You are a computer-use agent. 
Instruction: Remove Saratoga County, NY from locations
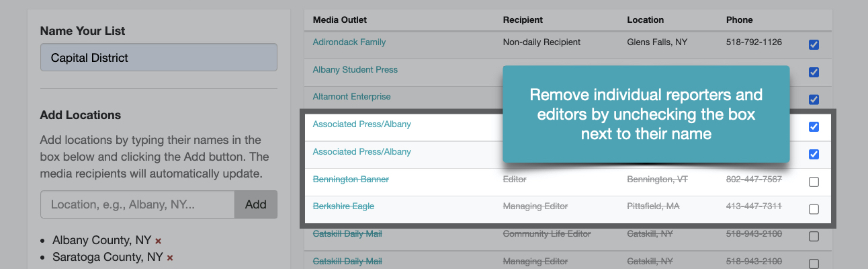(170, 258)
